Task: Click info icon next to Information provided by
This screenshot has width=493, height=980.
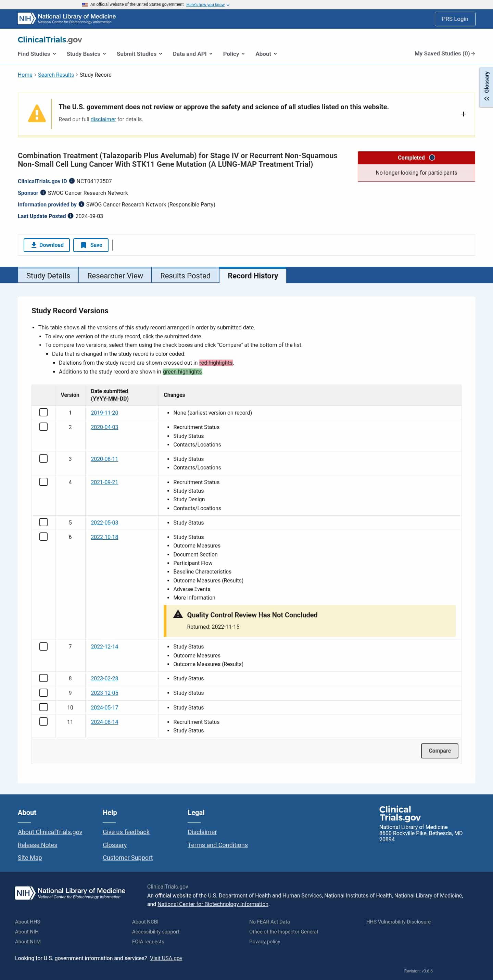Action: pos(81,204)
